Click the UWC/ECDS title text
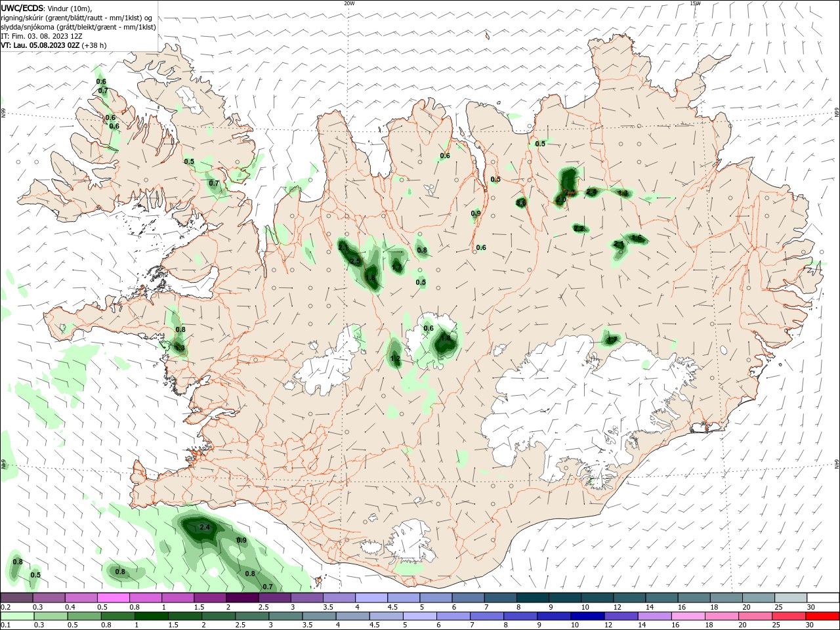This screenshot has height=630, width=840. click(22, 8)
